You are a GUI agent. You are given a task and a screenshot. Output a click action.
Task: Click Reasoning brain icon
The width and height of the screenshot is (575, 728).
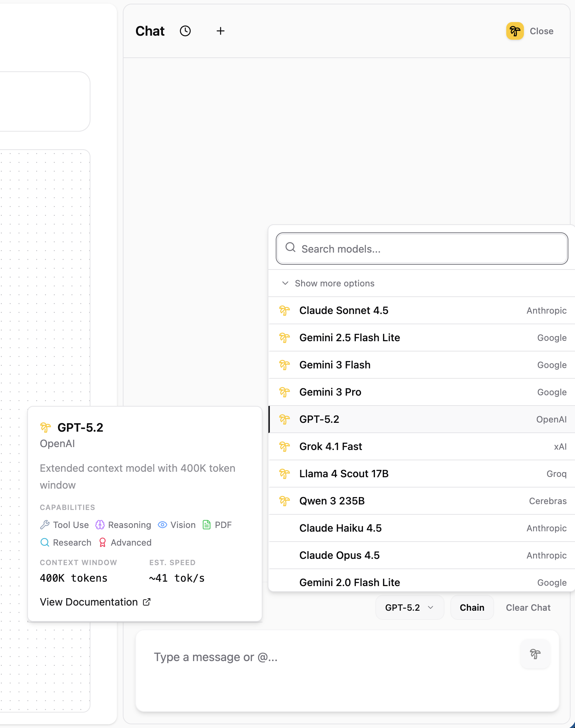(x=100, y=525)
